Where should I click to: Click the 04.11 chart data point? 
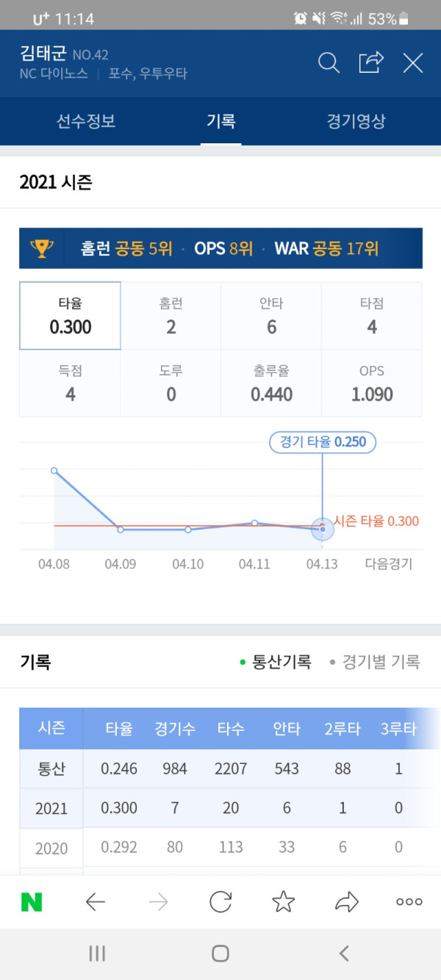click(254, 523)
